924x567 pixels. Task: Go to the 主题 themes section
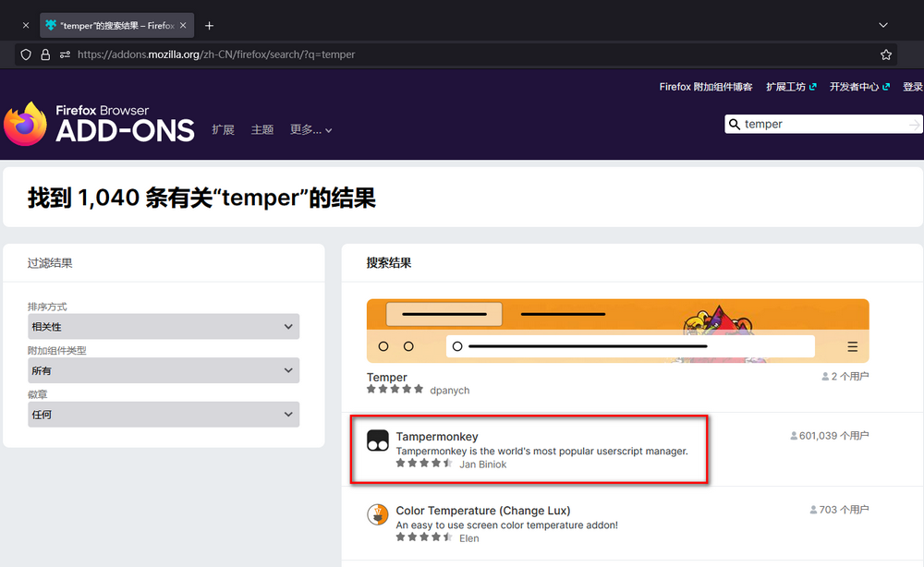[x=262, y=130]
